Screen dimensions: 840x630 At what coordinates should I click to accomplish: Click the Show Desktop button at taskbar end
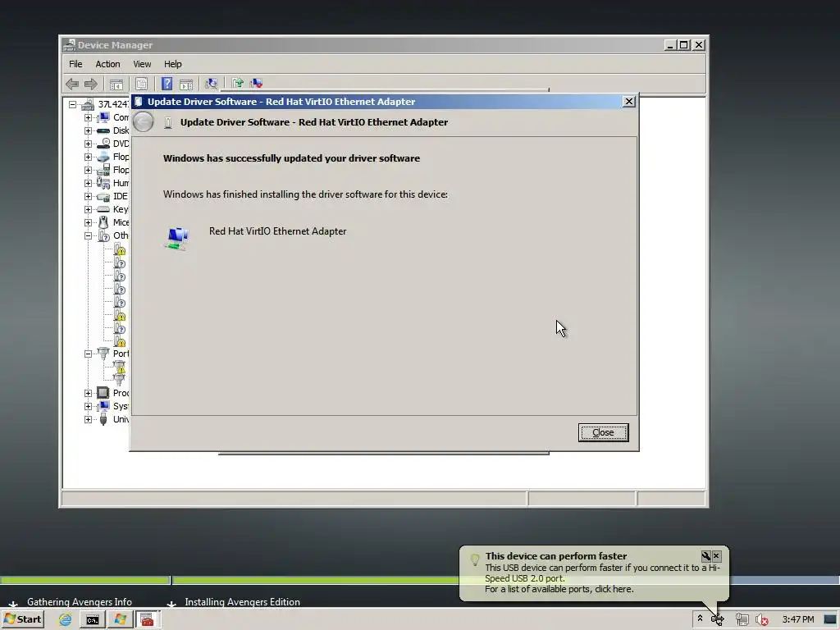click(x=830, y=620)
